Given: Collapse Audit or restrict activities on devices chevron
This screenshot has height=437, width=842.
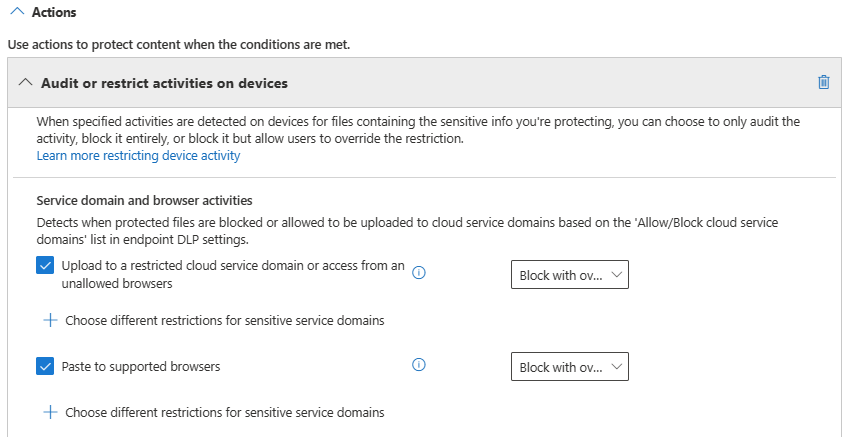Looking at the screenshot, I should point(23,82).
